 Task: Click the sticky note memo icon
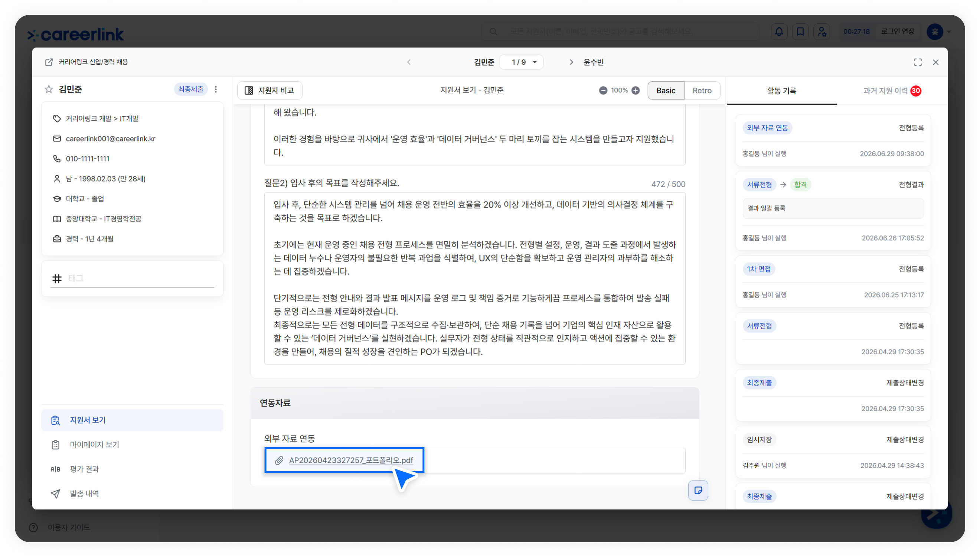pyautogui.click(x=698, y=491)
